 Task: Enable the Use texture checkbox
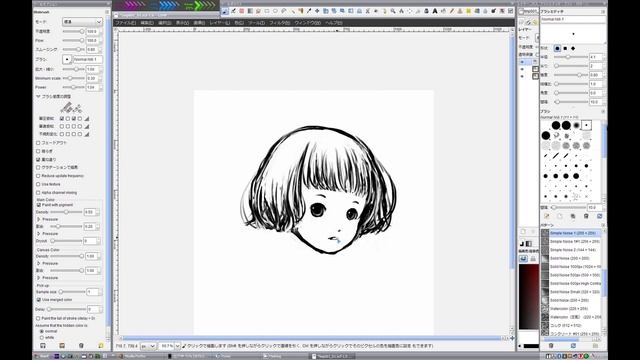coord(38,184)
